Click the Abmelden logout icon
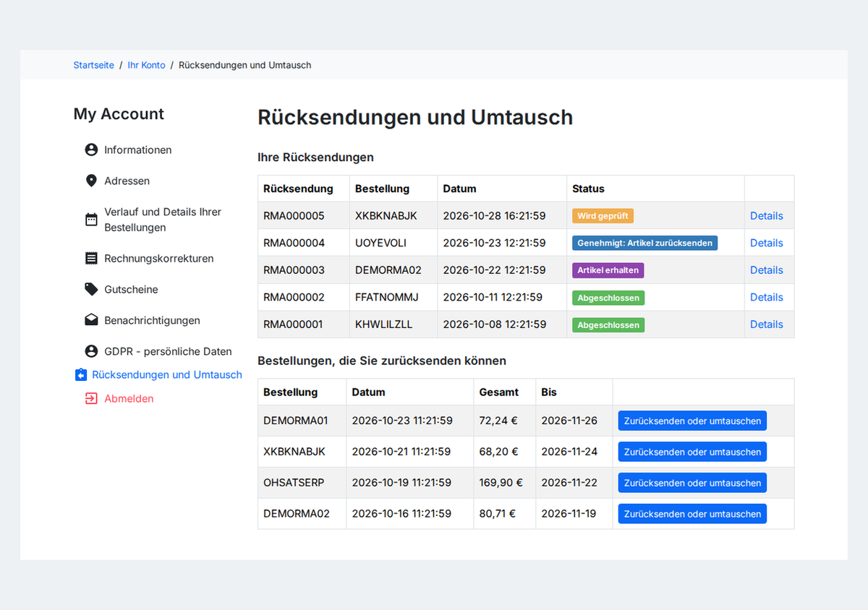868x610 pixels. pos(91,398)
